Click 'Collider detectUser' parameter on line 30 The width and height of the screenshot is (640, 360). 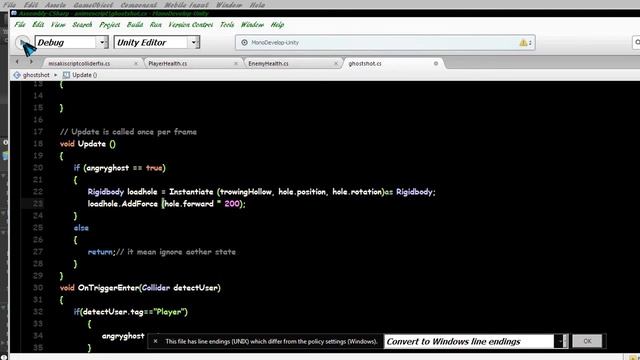click(x=180, y=288)
